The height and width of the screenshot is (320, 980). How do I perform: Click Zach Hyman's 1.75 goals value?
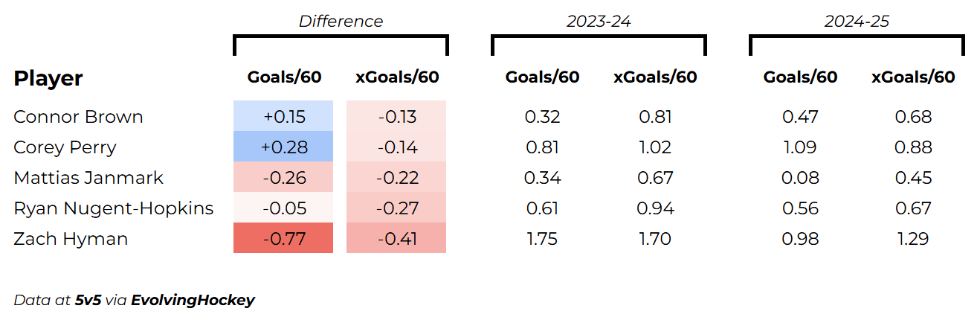tap(542, 239)
